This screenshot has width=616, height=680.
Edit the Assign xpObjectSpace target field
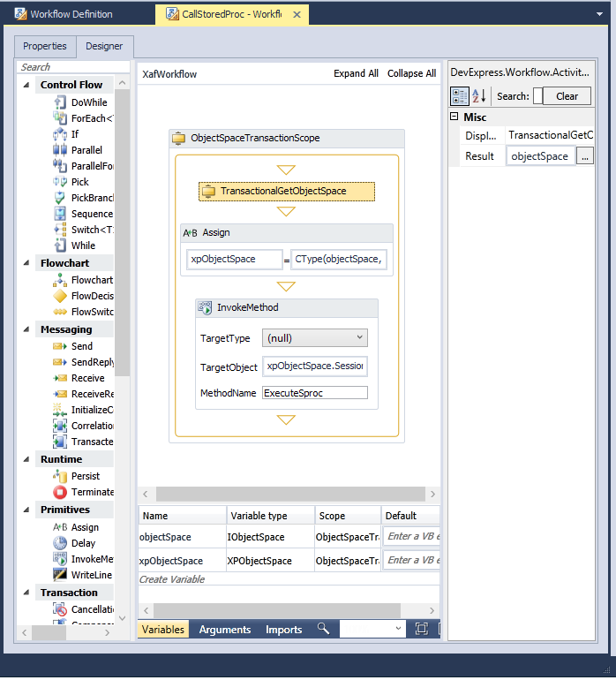[235, 260]
